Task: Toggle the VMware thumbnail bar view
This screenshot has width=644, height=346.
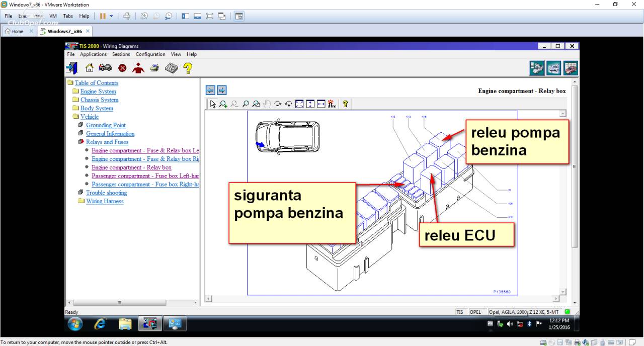Action: [x=198, y=16]
